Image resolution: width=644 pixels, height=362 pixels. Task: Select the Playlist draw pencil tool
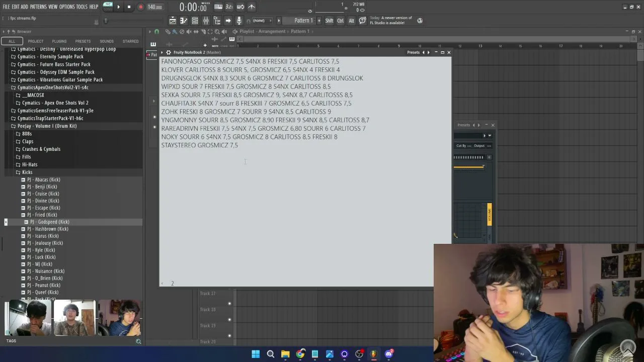tap(168, 32)
